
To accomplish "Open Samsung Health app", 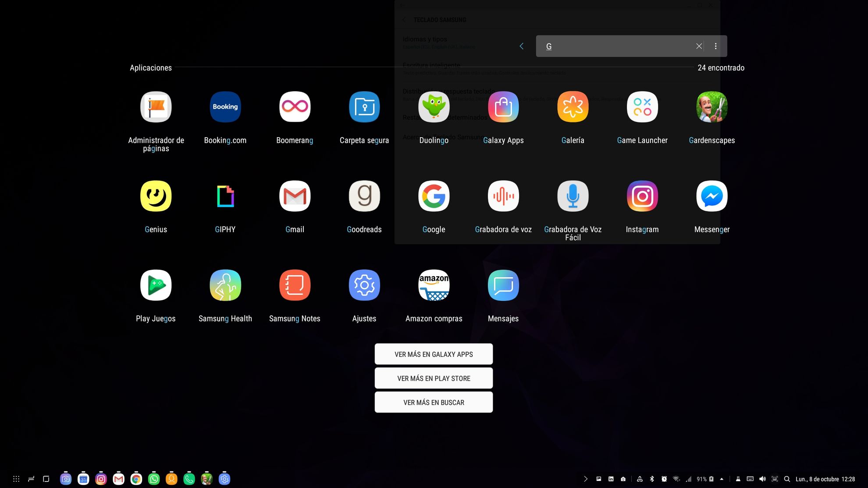I will point(225,285).
